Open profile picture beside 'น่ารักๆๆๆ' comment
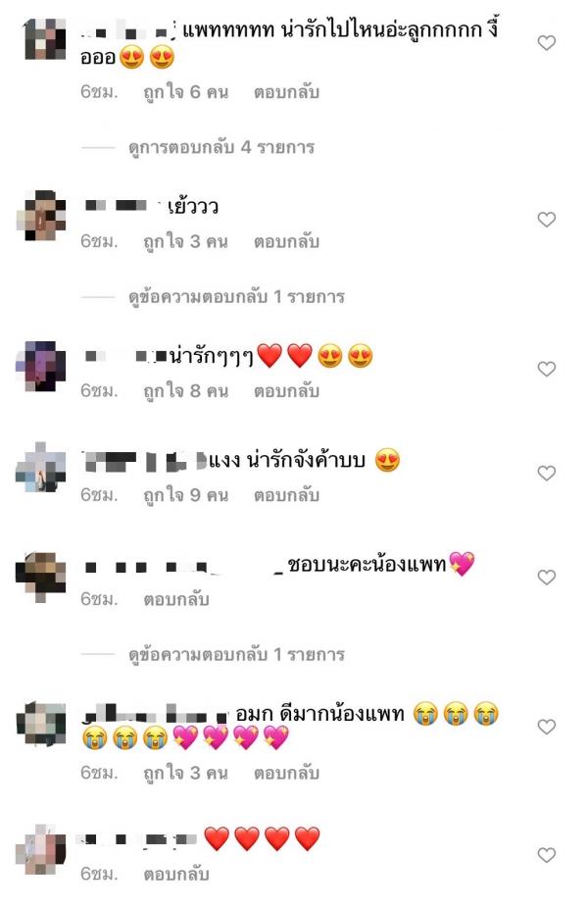This screenshot has height=909, width=588. click(40, 367)
